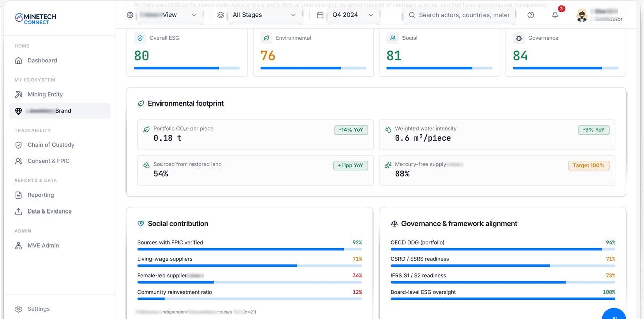Click the Community reinvestment ratio label
This screenshot has width=644, height=319.
[x=175, y=292]
